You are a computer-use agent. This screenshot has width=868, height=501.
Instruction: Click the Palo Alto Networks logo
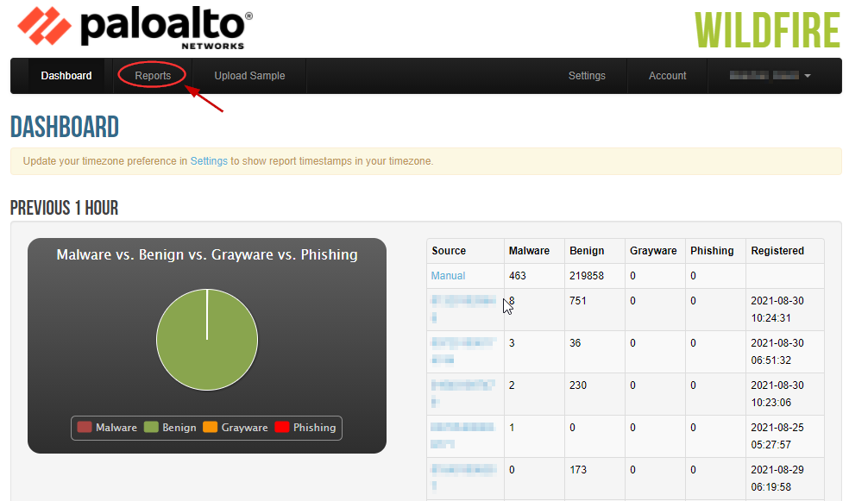tap(135, 27)
